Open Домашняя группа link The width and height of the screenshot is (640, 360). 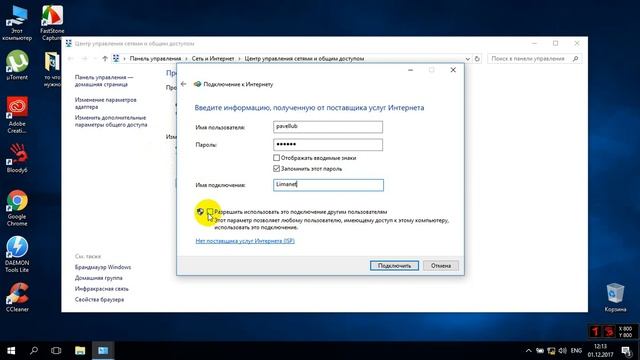[98, 278]
